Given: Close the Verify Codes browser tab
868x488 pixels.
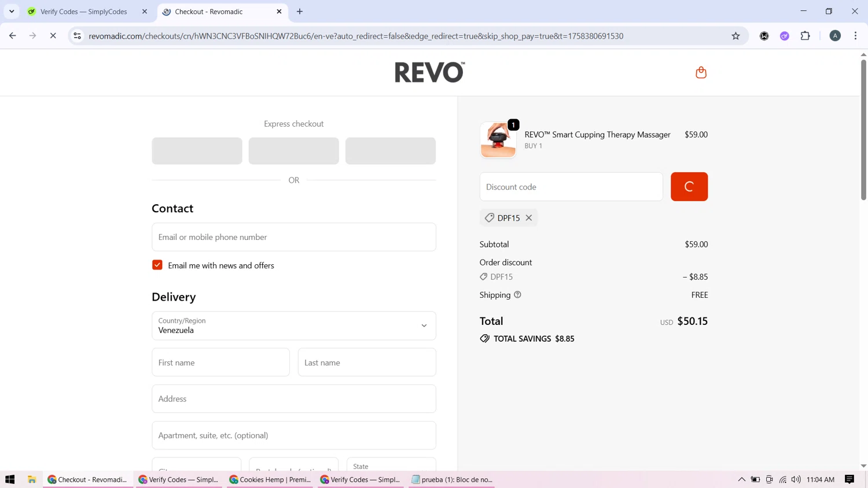Looking at the screenshot, I should pyautogui.click(x=145, y=12).
